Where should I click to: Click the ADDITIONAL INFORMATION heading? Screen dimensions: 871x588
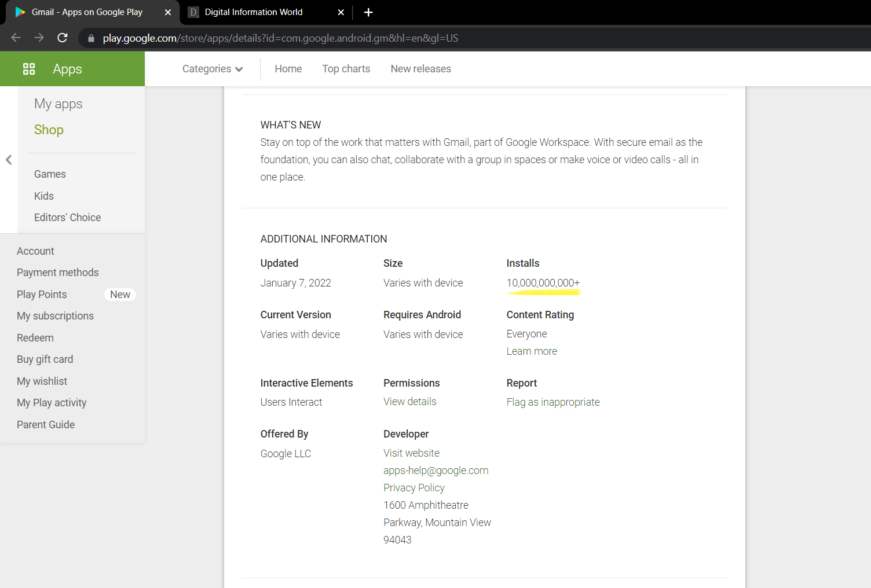[x=324, y=239]
